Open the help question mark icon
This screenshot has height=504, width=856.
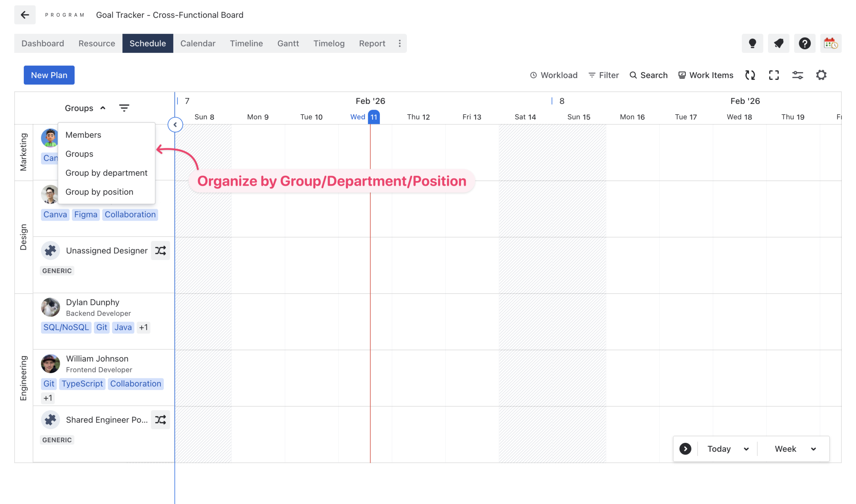coord(804,43)
